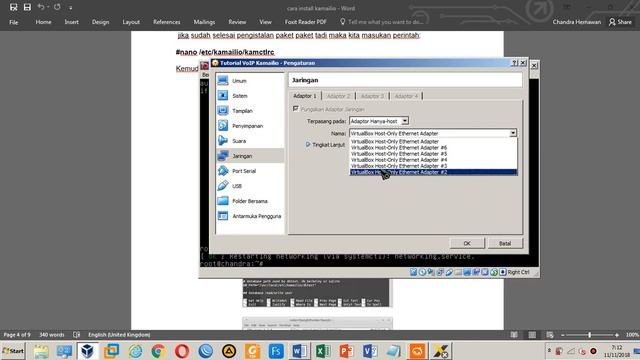
Task: Collapse the Nama adapter dropdown arrow
Action: pos(513,133)
